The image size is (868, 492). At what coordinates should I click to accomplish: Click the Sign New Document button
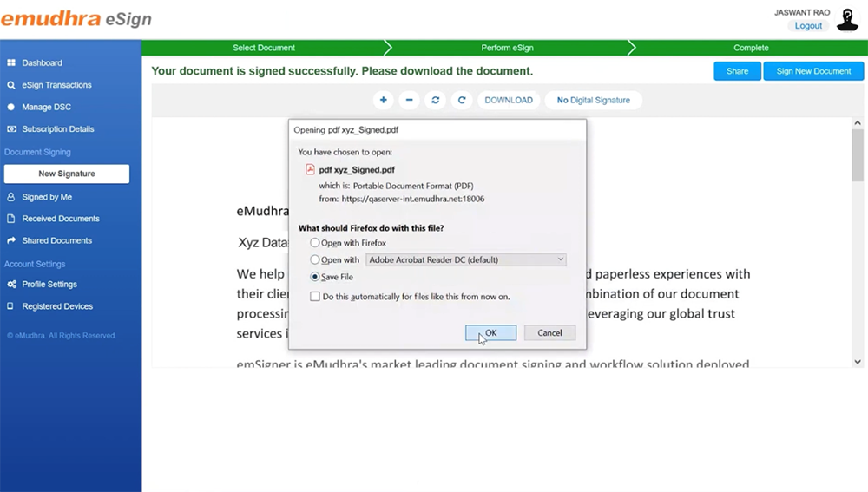(x=813, y=71)
